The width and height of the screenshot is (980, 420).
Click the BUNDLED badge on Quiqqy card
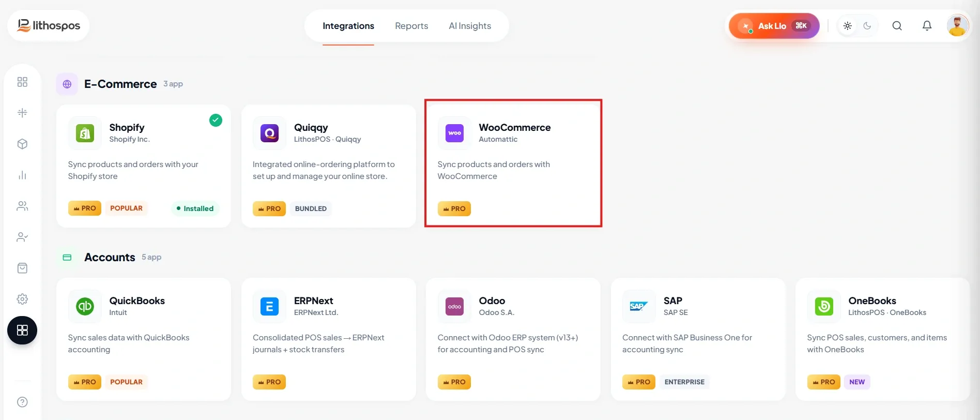pyautogui.click(x=311, y=208)
